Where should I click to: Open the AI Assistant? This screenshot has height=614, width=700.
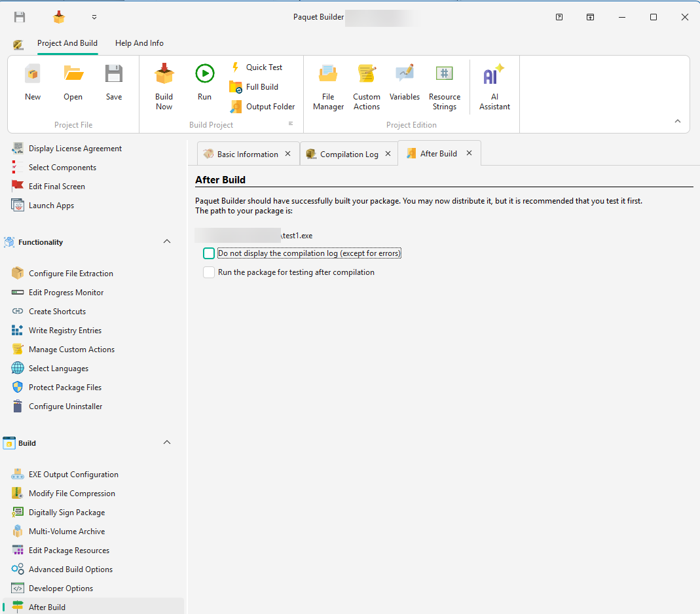click(494, 85)
